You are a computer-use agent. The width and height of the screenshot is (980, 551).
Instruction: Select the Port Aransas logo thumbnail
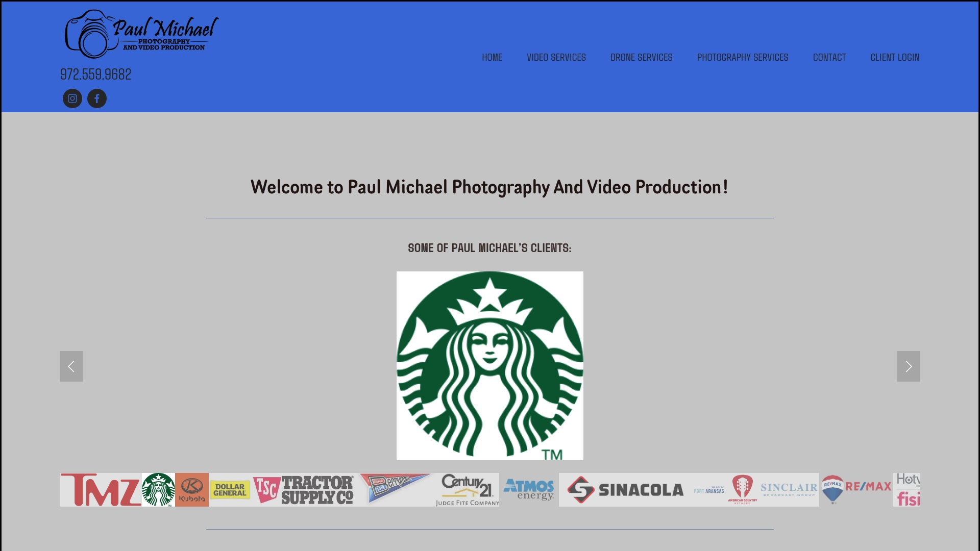point(709,490)
